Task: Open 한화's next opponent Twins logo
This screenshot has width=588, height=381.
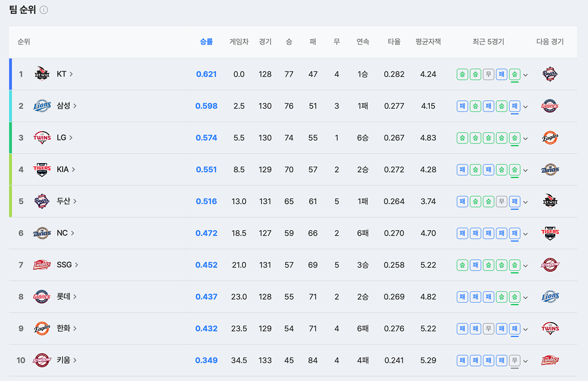Action: coord(550,329)
